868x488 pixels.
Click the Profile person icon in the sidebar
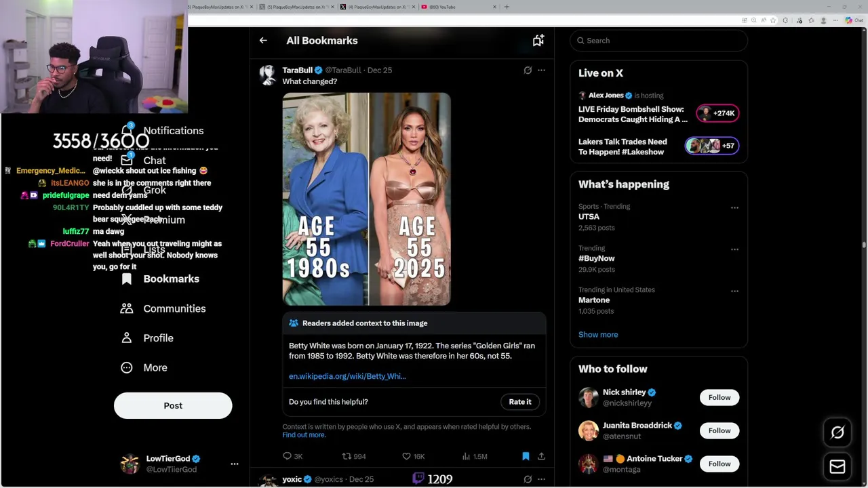[127, 338]
